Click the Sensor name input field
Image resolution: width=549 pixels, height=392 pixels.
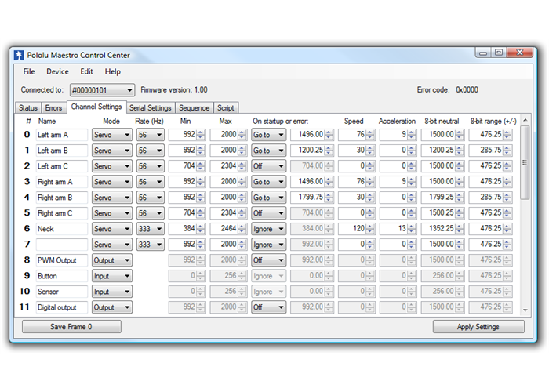pyautogui.click(x=61, y=292)
